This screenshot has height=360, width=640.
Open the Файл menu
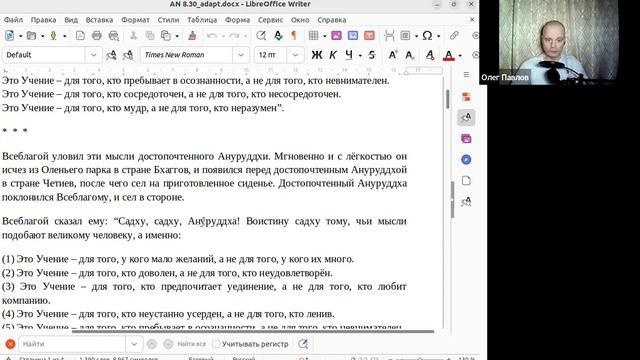pos(13,20)
